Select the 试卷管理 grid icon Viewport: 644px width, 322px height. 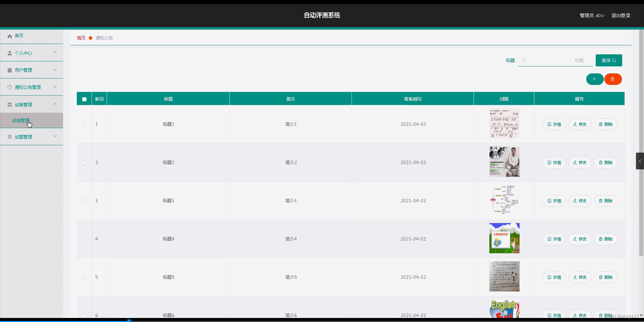point(9,104)
